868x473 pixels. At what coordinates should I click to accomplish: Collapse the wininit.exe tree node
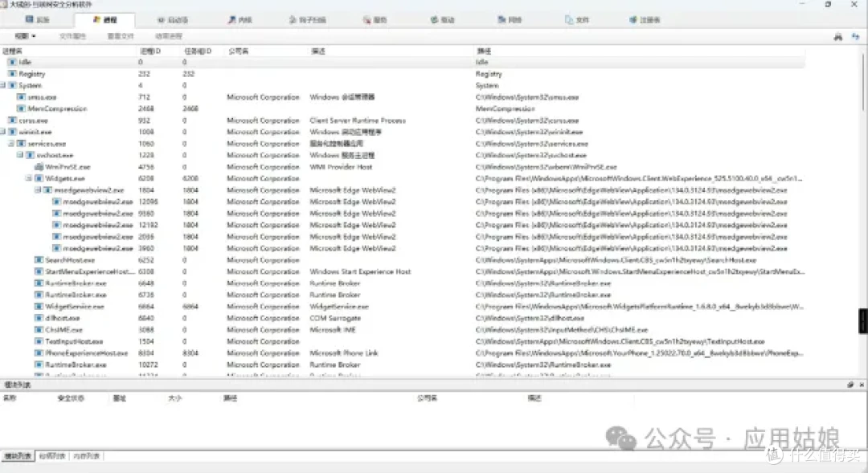(x=2, y=132)
